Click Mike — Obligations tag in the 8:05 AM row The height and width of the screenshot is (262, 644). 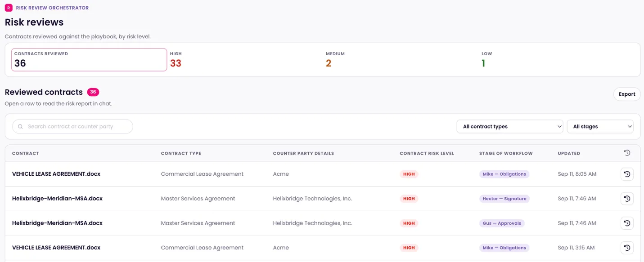(x=504, y=174)
